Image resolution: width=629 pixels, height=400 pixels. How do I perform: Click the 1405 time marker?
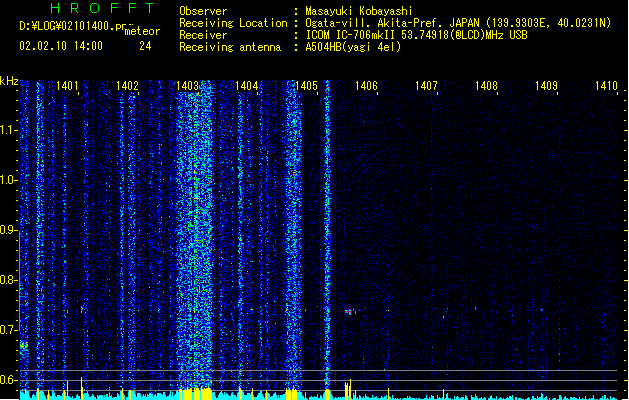(x=306, y=85)
